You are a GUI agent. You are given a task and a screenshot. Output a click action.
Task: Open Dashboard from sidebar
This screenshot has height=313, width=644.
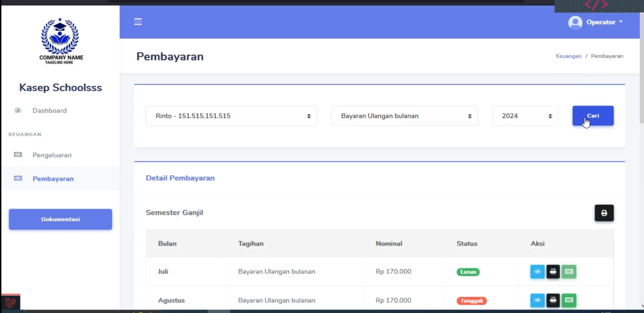pyautogui.click(x=49, y=110)
